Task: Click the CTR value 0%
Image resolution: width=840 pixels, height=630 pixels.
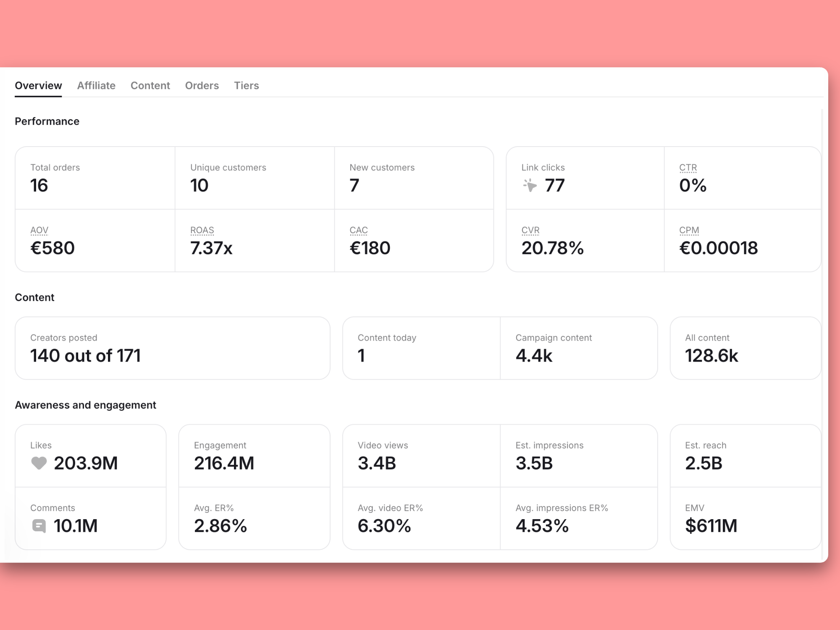Action: [x=693, y=185]
